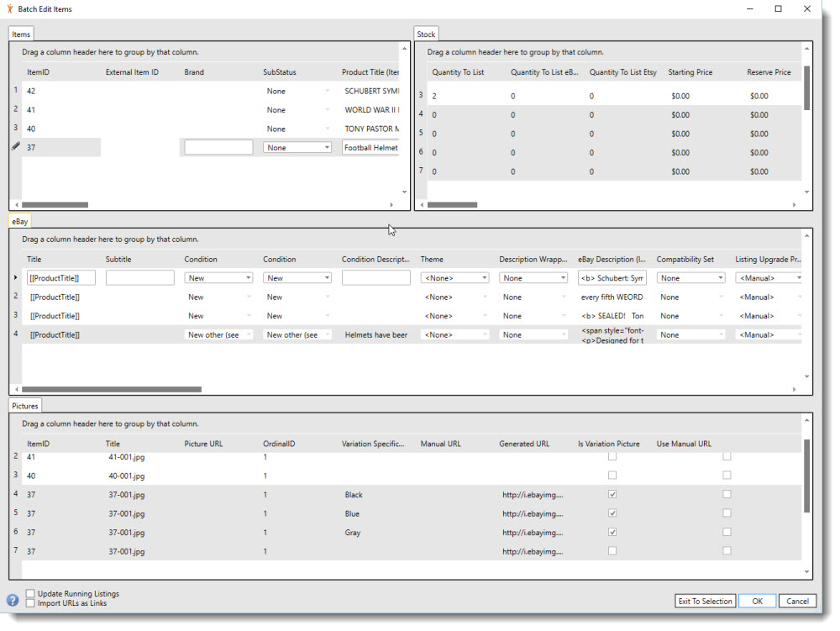Uncheck Is Variation Picture for the Gray variation
Image resolution: width=840 pixels, height=631 pixels.
(612, 533)
